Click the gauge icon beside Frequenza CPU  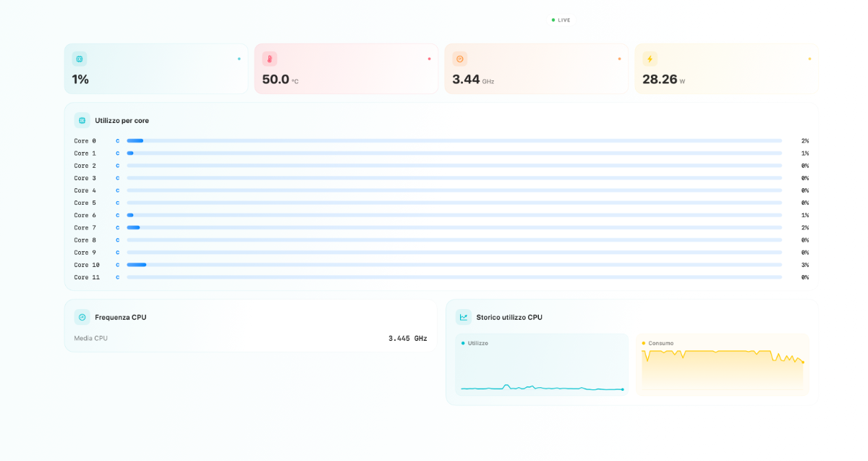(82, 317)
